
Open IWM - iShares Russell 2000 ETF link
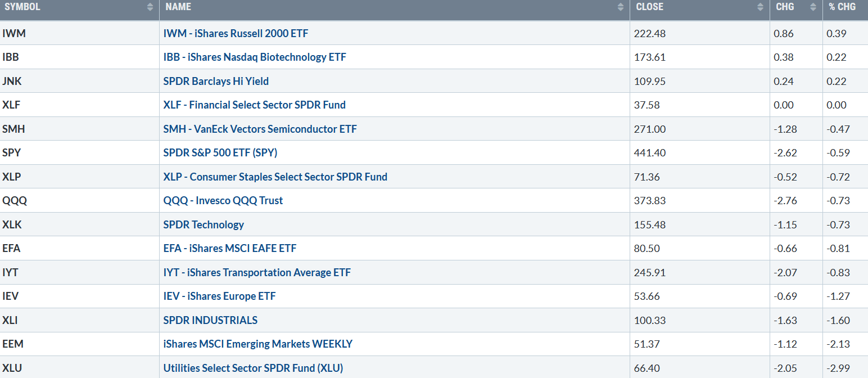[x=236, y=33]
